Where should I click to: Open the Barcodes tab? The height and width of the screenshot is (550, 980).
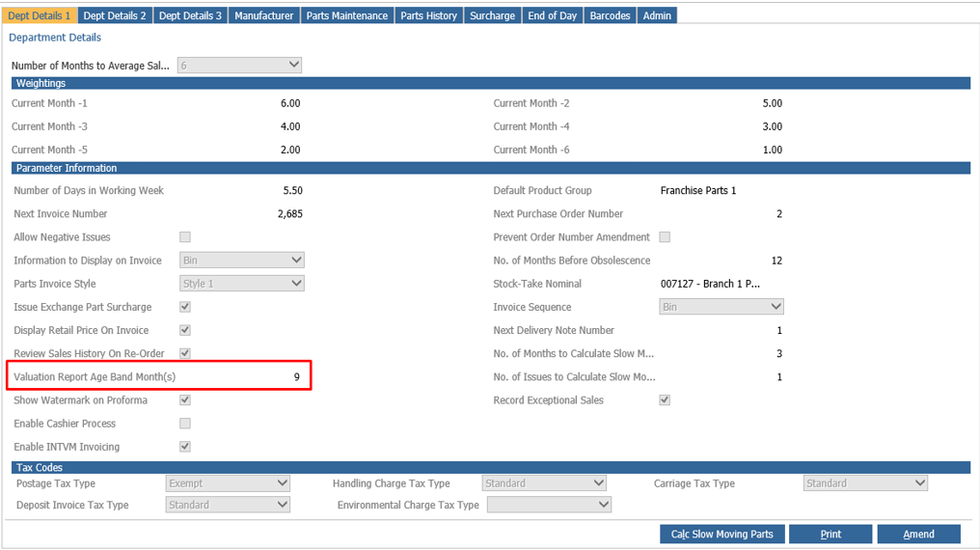tap(610, 15)
